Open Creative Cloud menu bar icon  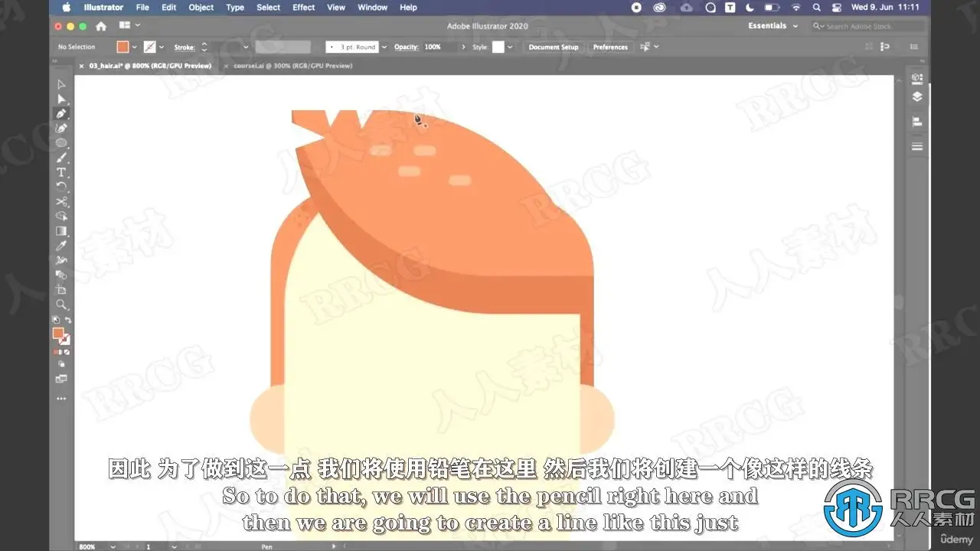pyautogui.click(x=659, y=8)
